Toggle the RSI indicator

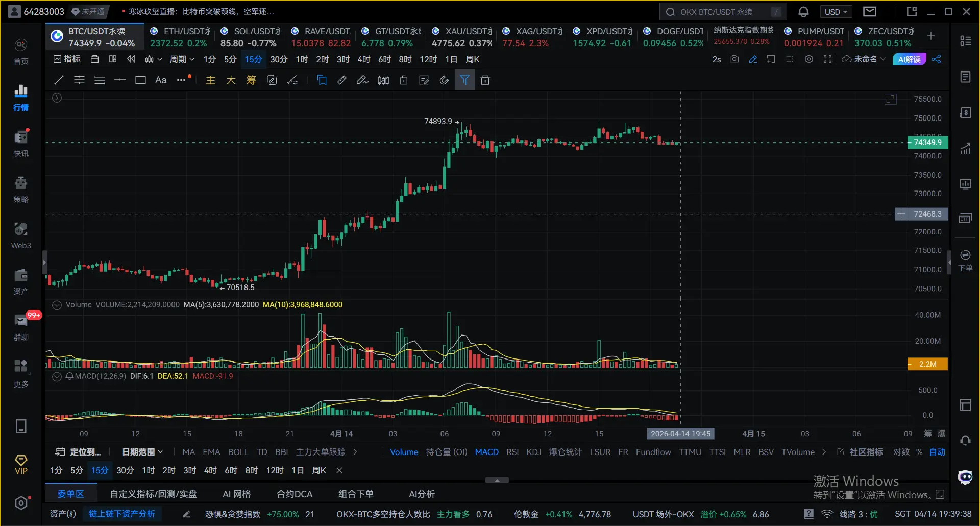512,452
